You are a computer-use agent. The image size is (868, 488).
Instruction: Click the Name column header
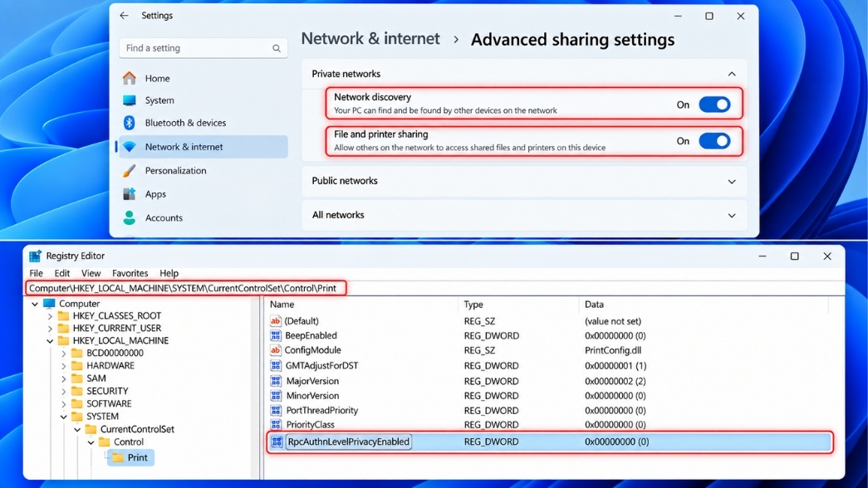[282, 305]
